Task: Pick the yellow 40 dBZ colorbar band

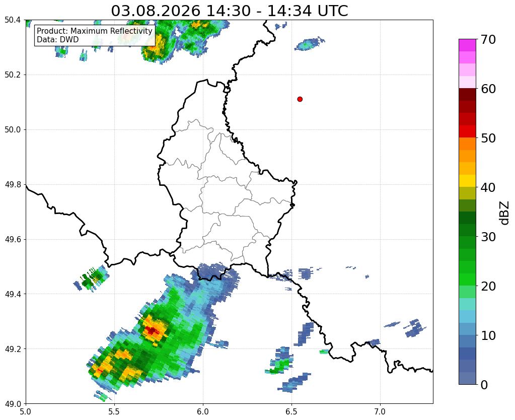Action: tap(467, 181)
